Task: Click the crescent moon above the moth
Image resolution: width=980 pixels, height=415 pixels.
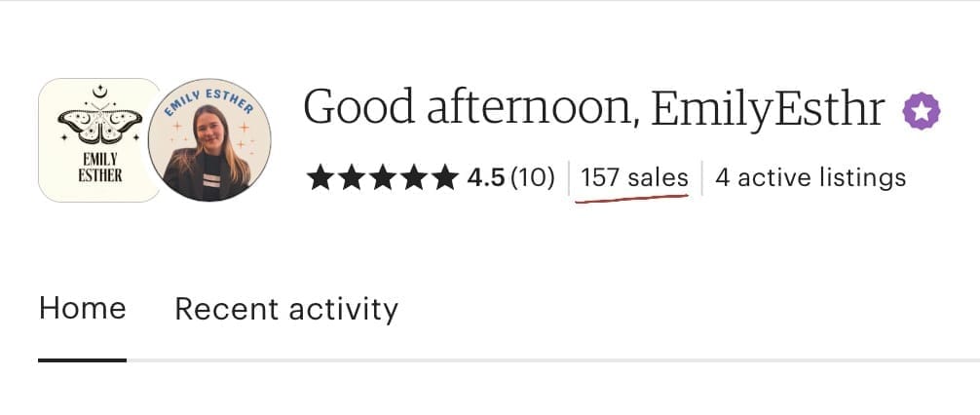Action: tap(97, 95)
